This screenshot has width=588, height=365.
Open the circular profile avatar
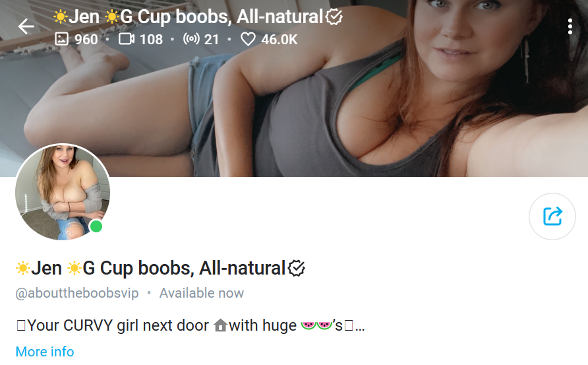pyautogui.click(x=63, y=192)
